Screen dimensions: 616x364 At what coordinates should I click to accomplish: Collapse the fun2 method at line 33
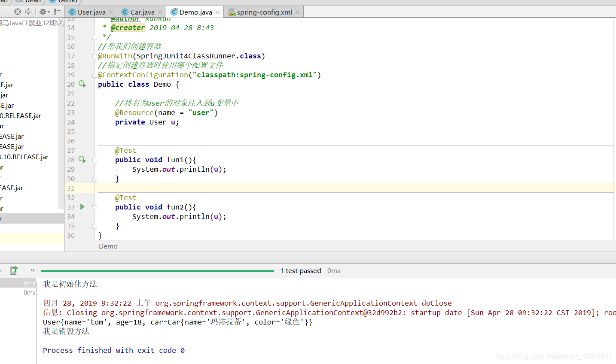point(95,207)
